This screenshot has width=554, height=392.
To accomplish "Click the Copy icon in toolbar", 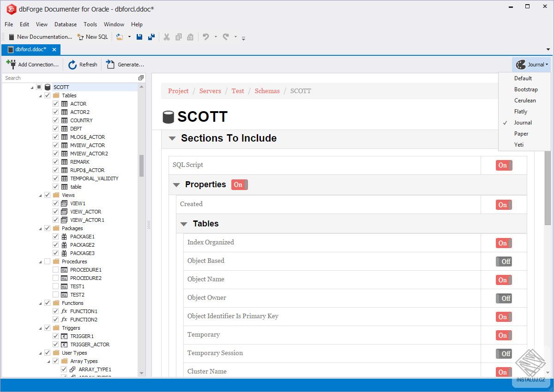I will [x=179, y=37].
